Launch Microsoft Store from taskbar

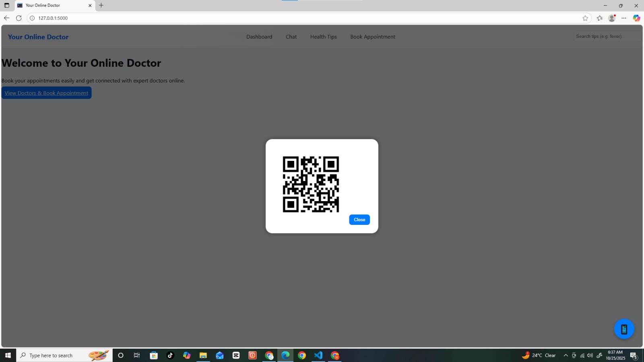coord(154,355)
